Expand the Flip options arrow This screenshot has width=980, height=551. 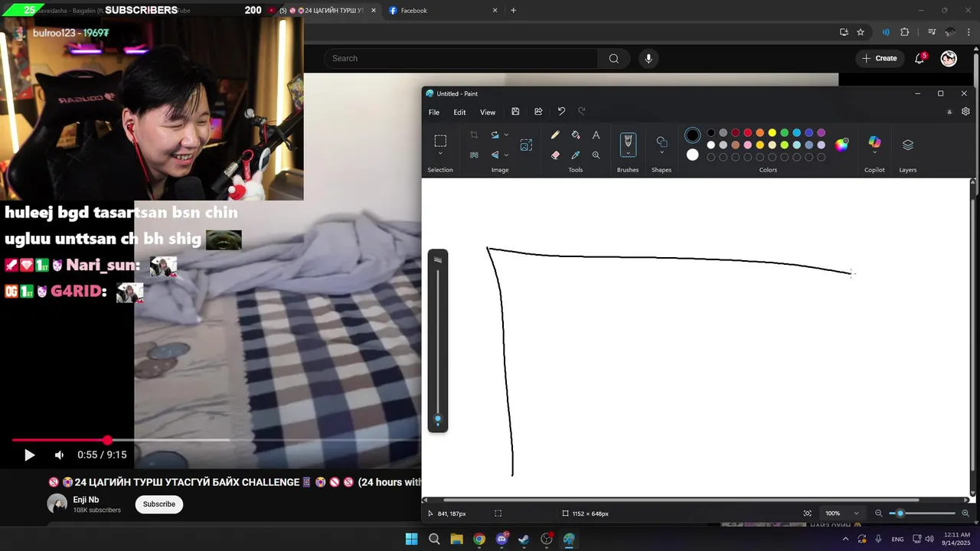(506, 155)
